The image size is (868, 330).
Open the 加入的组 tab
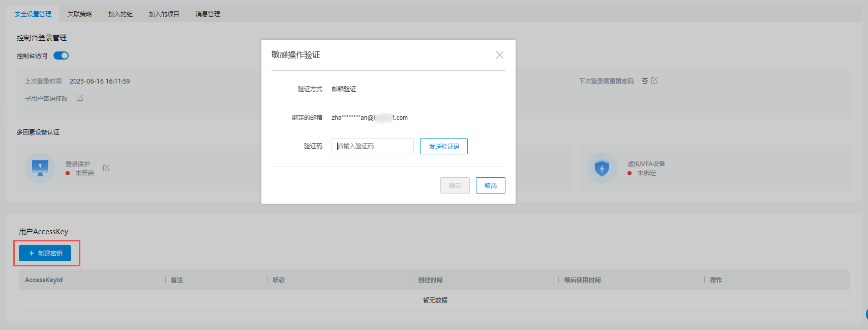120,14
